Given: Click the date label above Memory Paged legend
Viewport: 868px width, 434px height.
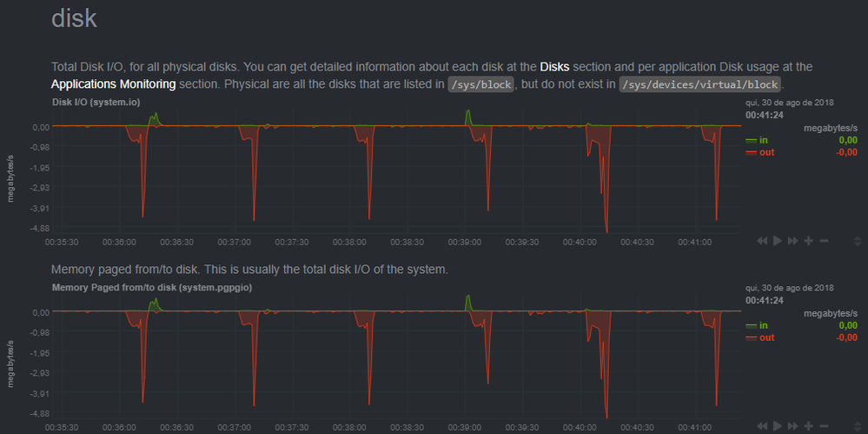Looking at the screenshot, I should (x=790, y=288).
